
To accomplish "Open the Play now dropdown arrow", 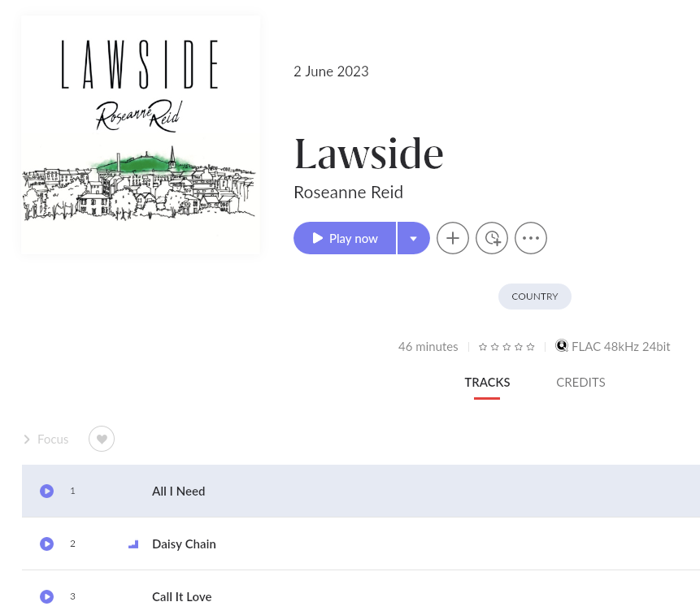I will tap(413, 238).
